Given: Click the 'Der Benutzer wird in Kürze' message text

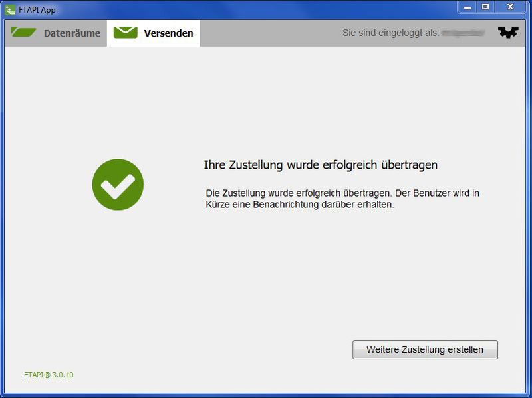Looking at the screenshot, I should point(342,199).
